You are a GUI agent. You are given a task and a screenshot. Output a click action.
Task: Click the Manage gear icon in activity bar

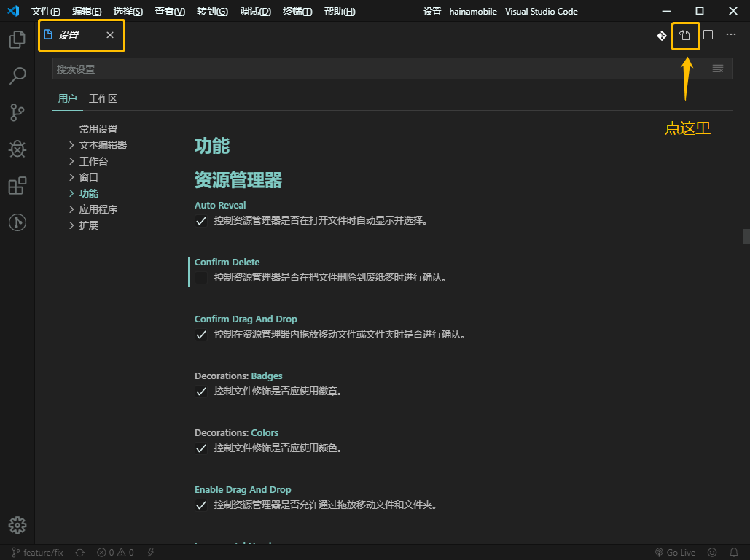(17, 525)
